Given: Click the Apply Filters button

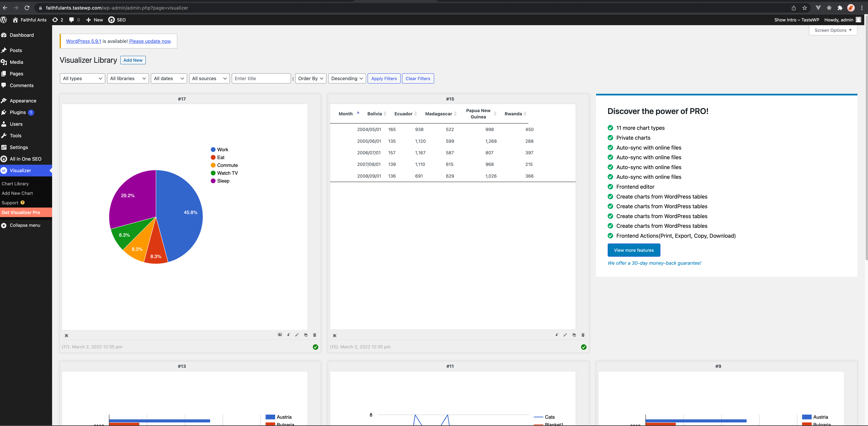Looking at the screenshot, I should [x=384, y=78].
